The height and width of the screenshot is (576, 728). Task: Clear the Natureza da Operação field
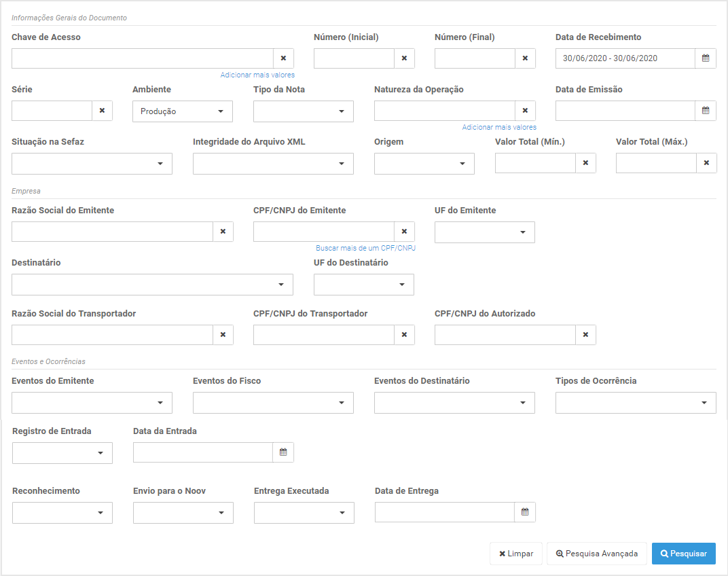525,111
